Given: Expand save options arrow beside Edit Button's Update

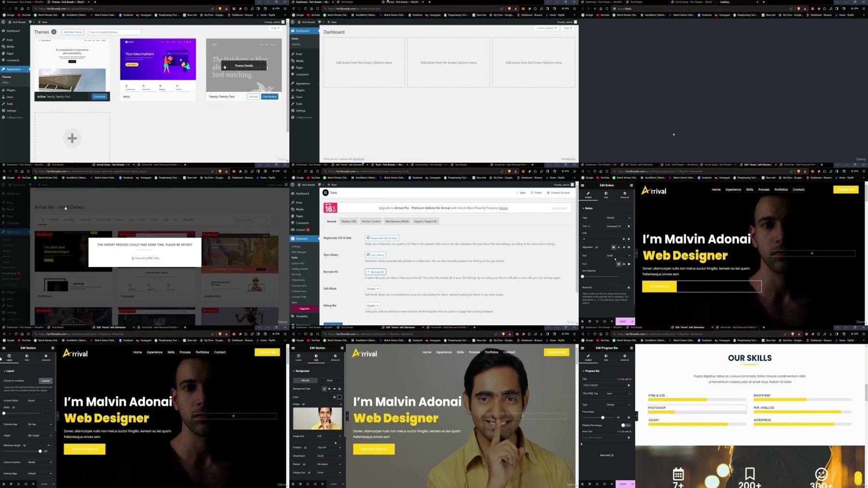Looking at the screenshot, I should (x=632, y=321).
